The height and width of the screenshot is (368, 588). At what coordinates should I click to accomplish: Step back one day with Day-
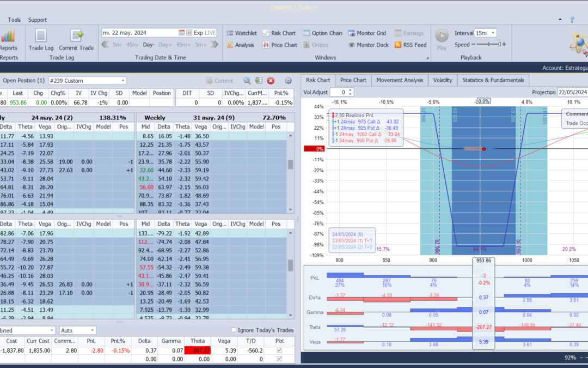point(149,45)
